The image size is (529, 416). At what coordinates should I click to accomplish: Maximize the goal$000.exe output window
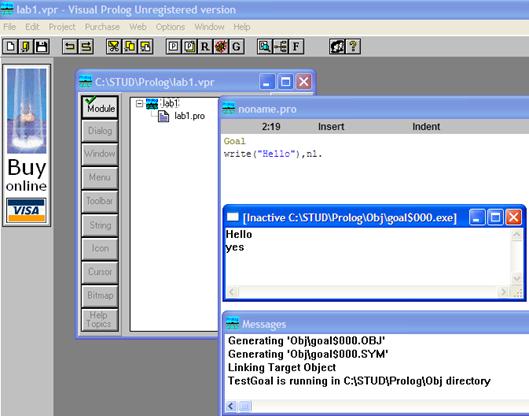tap(495, 217)
